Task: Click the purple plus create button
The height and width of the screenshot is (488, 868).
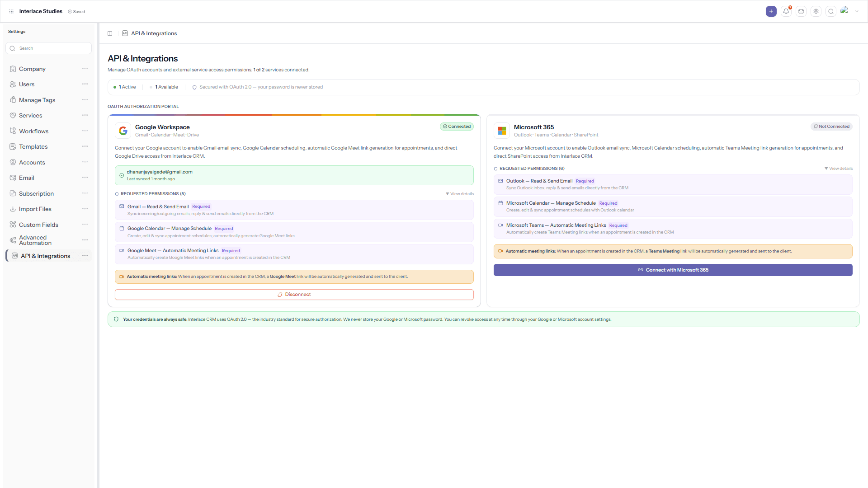Action: [771, 11]
